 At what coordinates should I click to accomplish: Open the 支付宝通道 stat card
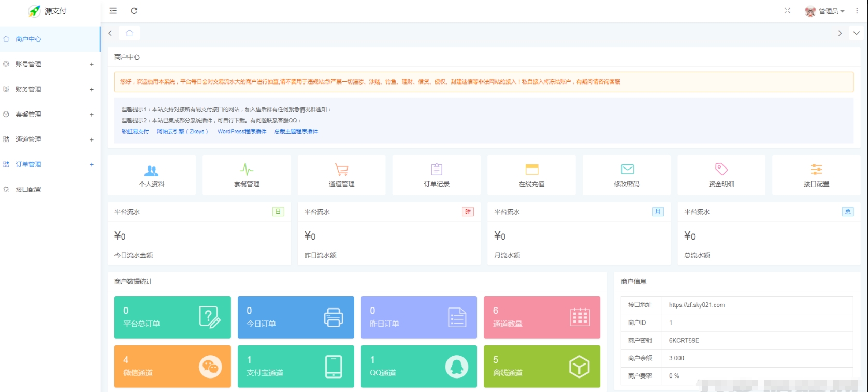click(x=296, y=367)
